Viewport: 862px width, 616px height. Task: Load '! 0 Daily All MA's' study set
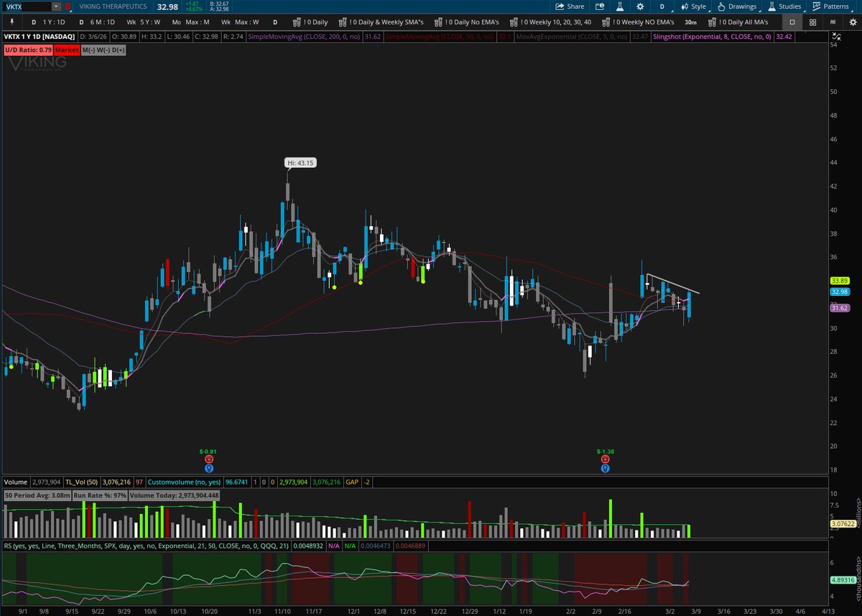[x=738, y=22]
